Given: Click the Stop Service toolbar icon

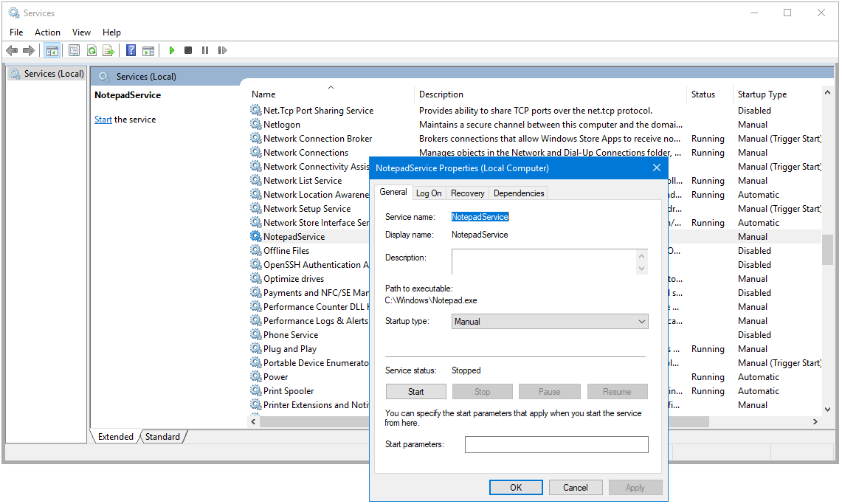Looking at the screenshot, I should [188, 50].
